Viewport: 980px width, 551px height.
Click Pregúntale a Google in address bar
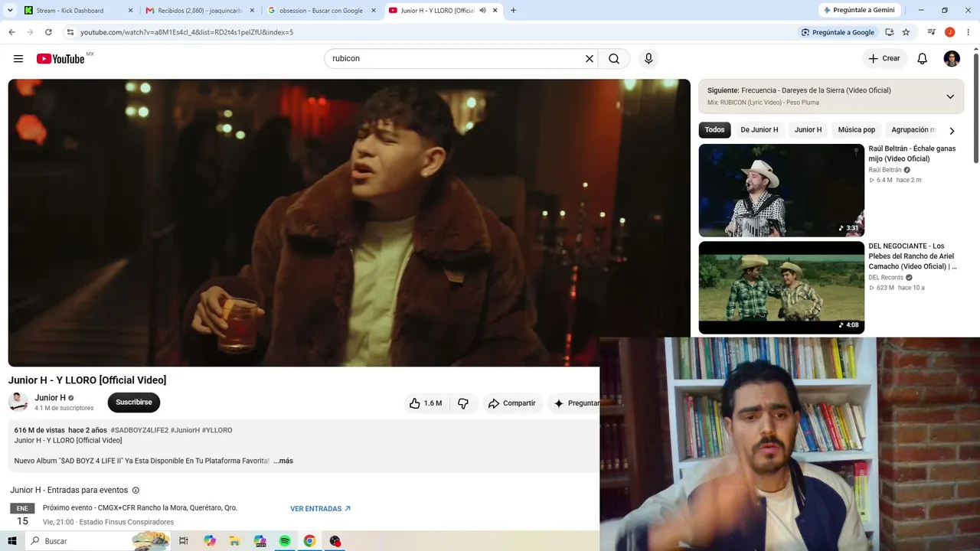coord(838,32)
